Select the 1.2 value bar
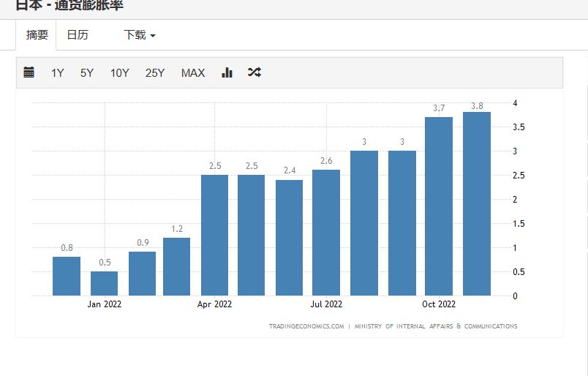The image size is (588, 376). pyautogui.click(x=177, y=267)
